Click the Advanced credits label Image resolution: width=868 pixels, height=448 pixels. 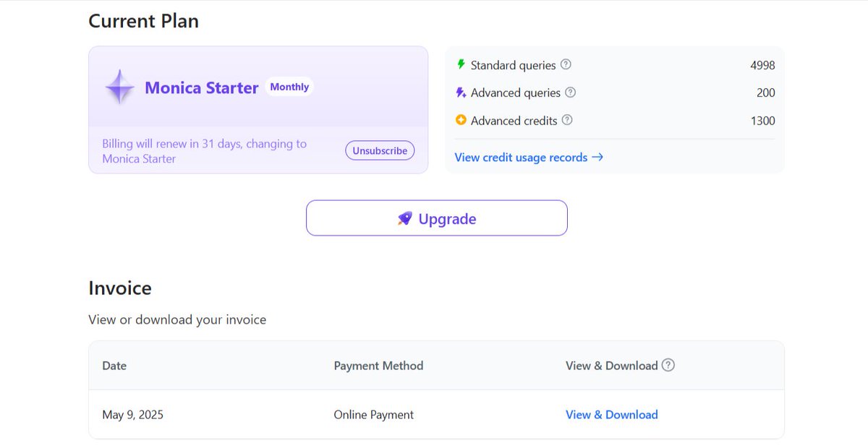514,121
